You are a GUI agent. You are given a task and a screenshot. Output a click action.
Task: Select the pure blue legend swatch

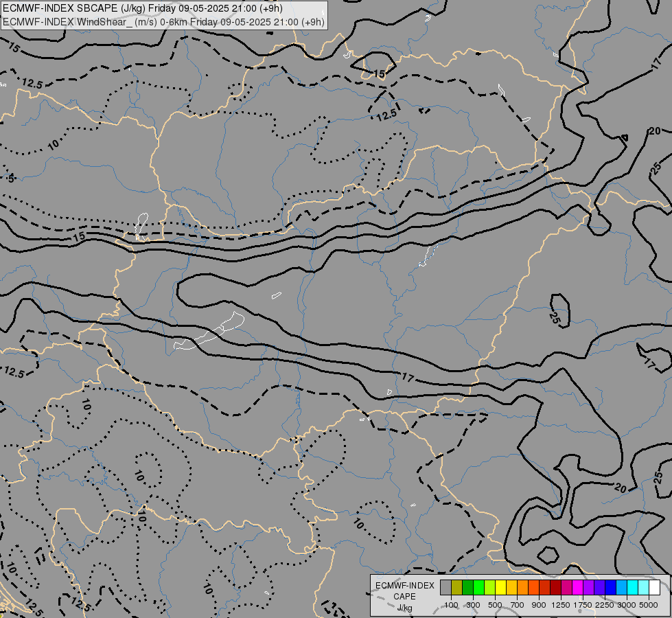coord(611,588)
